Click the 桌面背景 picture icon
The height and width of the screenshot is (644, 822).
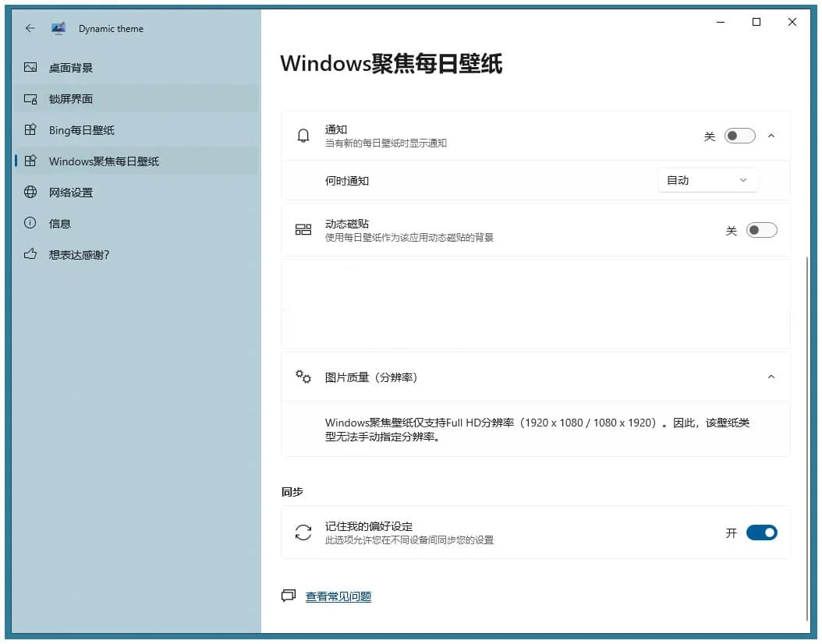tap(30, 68)
